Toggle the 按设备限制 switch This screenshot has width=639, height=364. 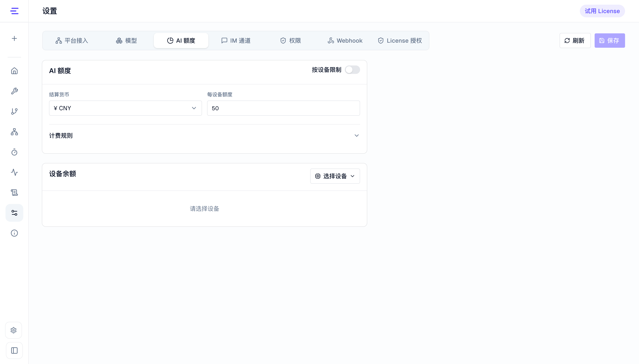click(x=352, y=70)
